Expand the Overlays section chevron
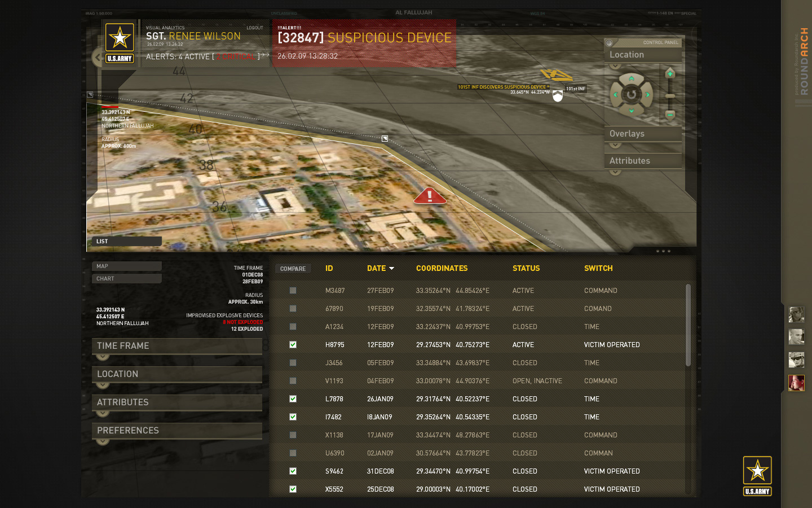This screenshot has width=812, height=508. (x=615, y=144)
